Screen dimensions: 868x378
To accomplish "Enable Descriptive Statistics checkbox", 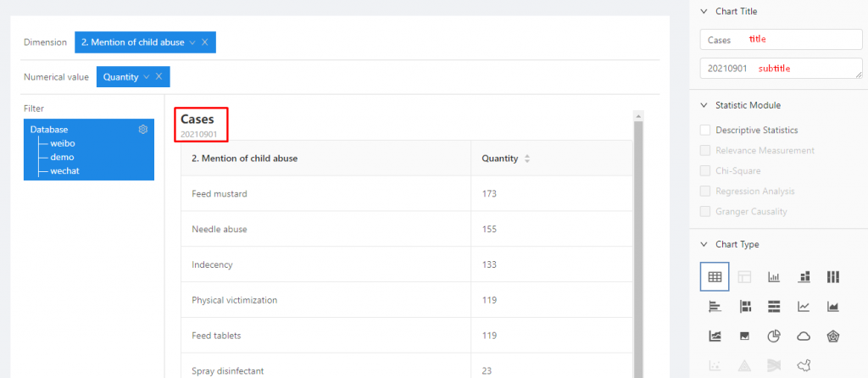I will tap(705, 131).
